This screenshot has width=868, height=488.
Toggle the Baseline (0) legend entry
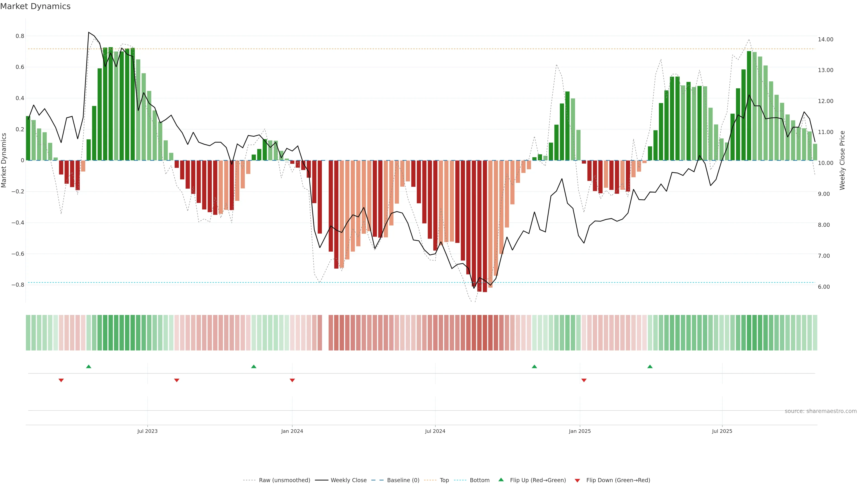coord(403,480)
